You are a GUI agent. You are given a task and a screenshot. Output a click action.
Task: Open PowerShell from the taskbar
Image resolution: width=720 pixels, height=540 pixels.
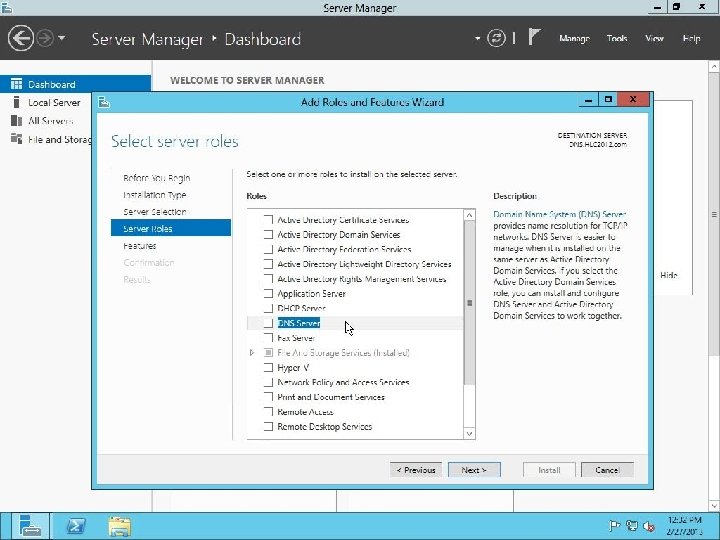[x=76, y=526]
